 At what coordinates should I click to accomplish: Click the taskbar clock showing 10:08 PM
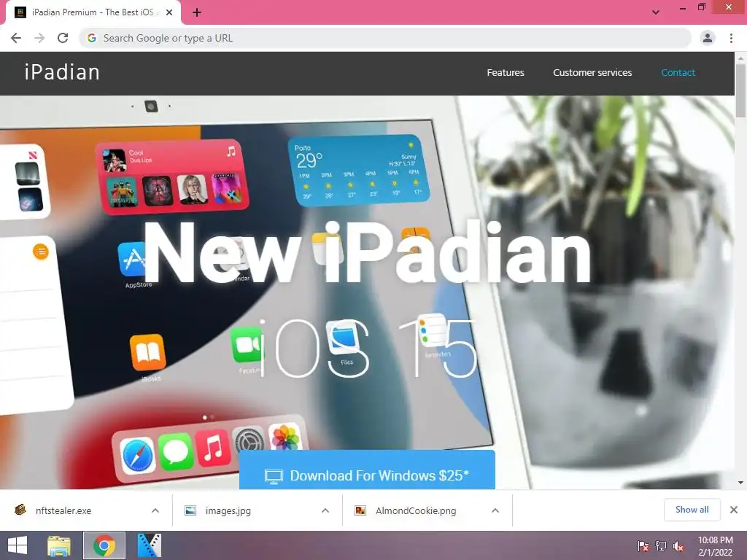715,546
